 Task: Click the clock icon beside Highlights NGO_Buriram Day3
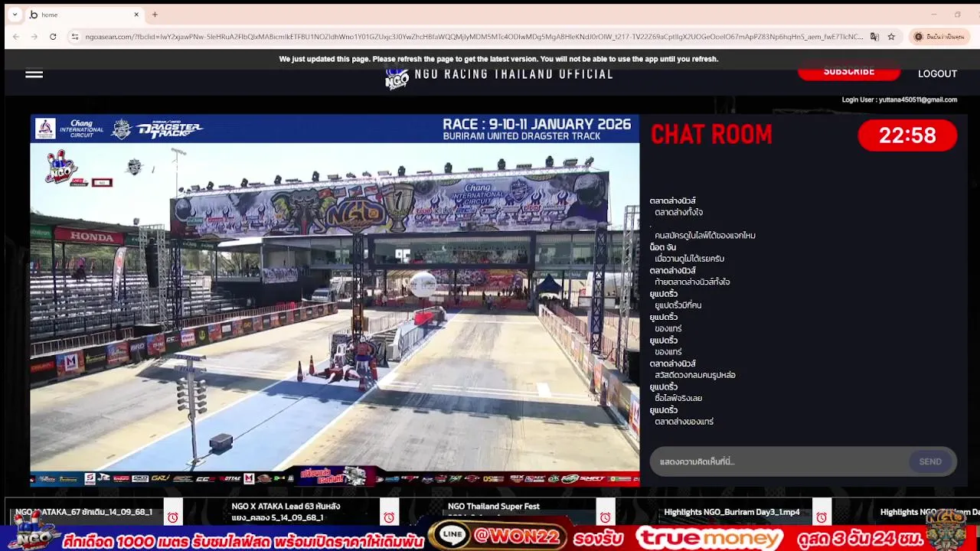click(x=822, y=517)
